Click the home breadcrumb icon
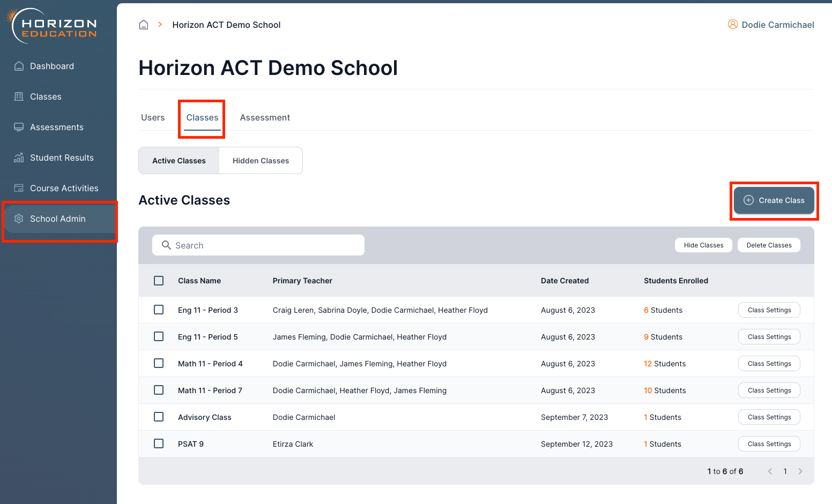This screenshot has width=832, height=504. tap(144, 25)
